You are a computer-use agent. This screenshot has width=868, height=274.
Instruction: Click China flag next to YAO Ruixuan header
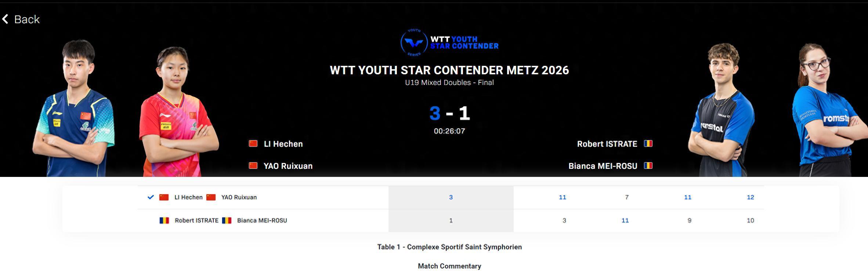[x=253, y=166]
